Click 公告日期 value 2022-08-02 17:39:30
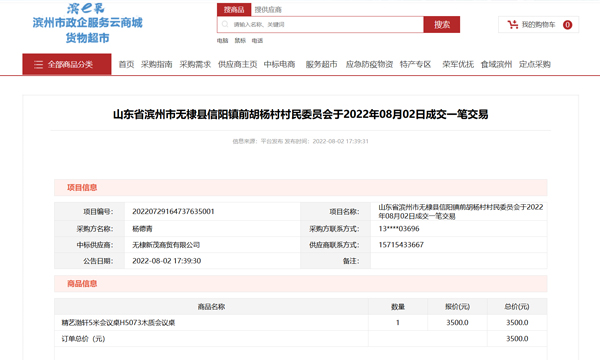Screen dimensions: 600x360 tap(166, 261)
